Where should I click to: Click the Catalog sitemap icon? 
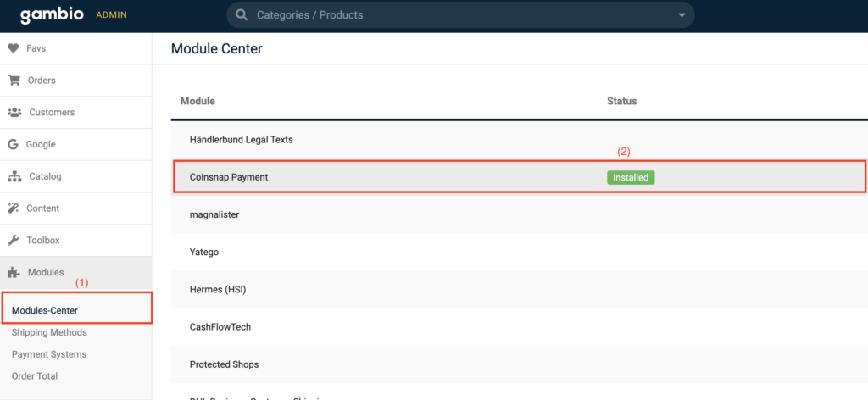14,176
